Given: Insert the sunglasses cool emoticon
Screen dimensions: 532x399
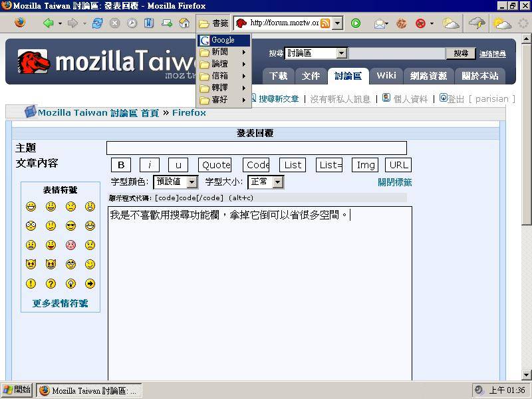Looking at the screenshot, I should (70, 225).
